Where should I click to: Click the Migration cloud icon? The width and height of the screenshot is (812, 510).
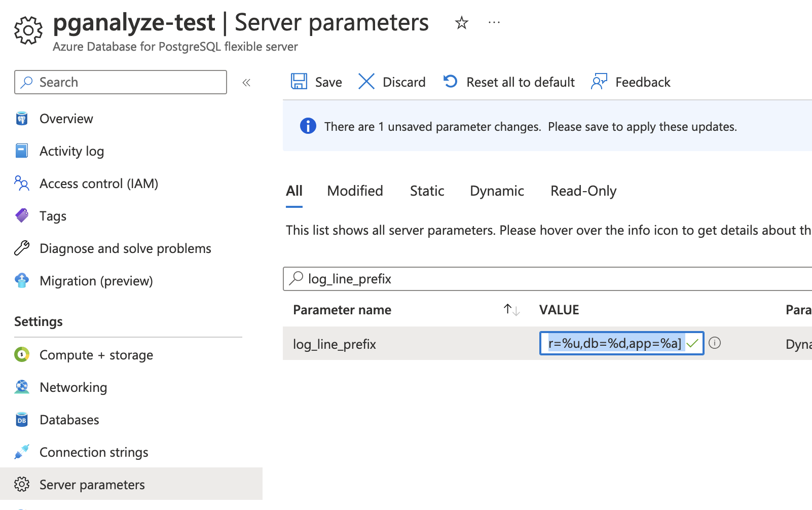[22, 280]
